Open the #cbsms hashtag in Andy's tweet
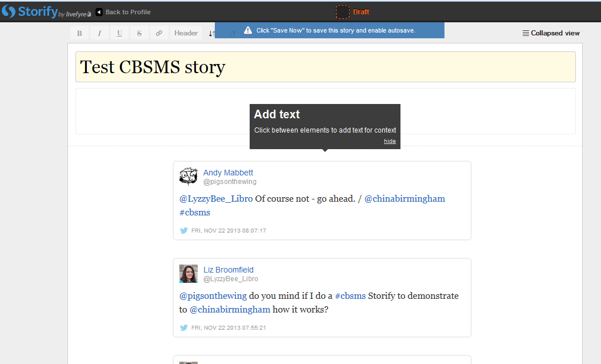The width and height of the screenshot is (601, 364). (195, 213)
